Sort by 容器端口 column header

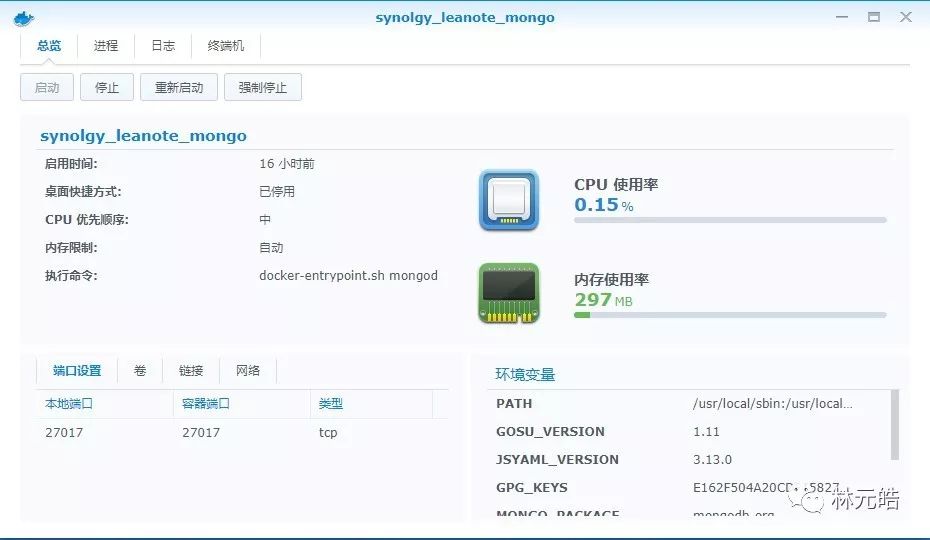pos(241,404)
